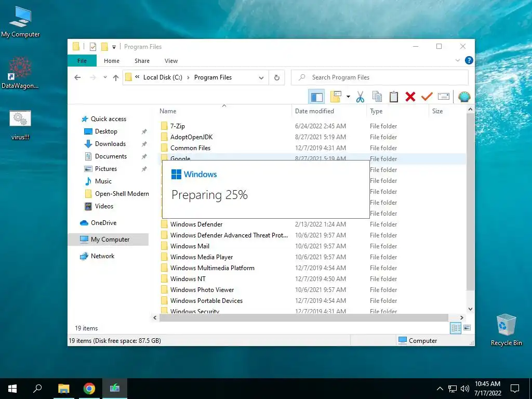
Task: Click the globe shell settings icon
Action: [x=464, y=97]
